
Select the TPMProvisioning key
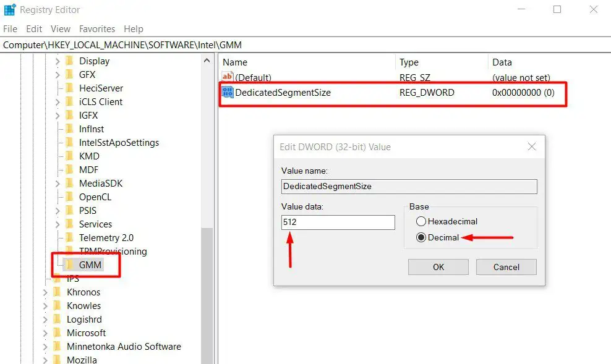(x=113, y=251)
